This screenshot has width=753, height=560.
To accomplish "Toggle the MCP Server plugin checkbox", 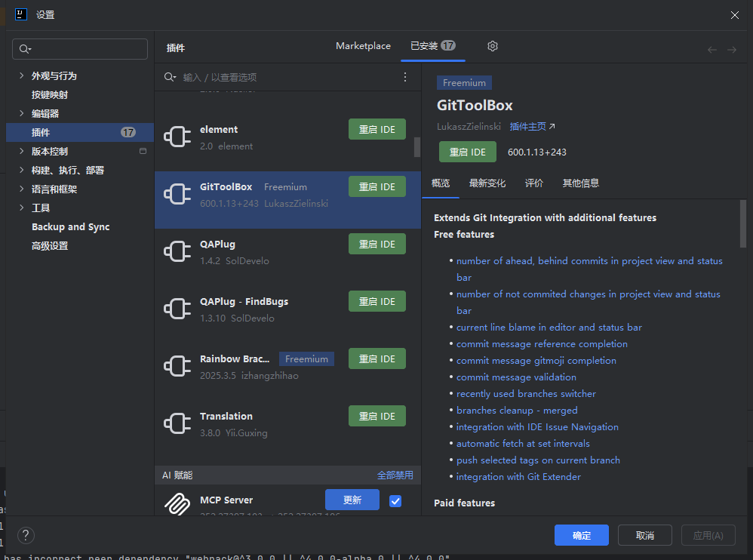I will (395, 501).
